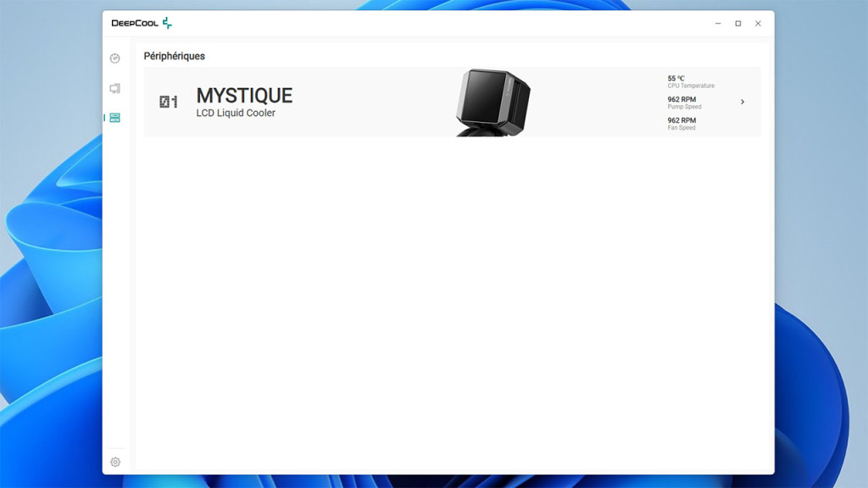Open the monitor display icon in sidebar
Viewport: 868px width, 488px height.
pyautogui.click(x=115, y=88)
